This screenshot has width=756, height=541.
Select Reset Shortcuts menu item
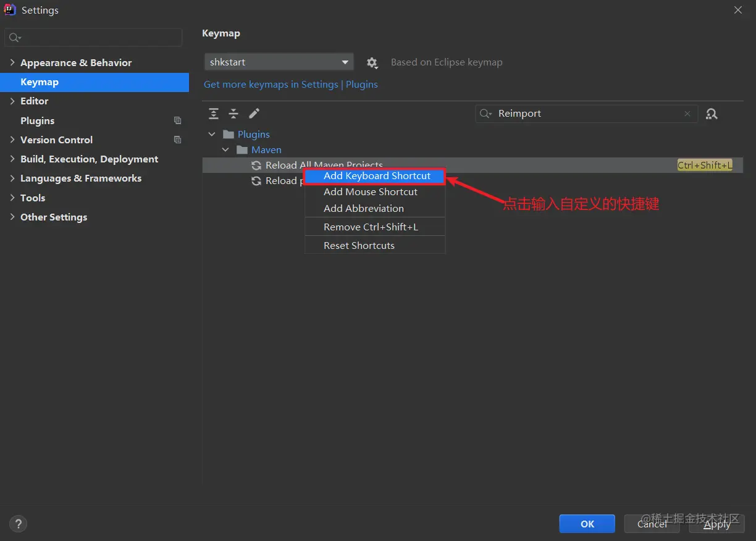pos(375,245)
